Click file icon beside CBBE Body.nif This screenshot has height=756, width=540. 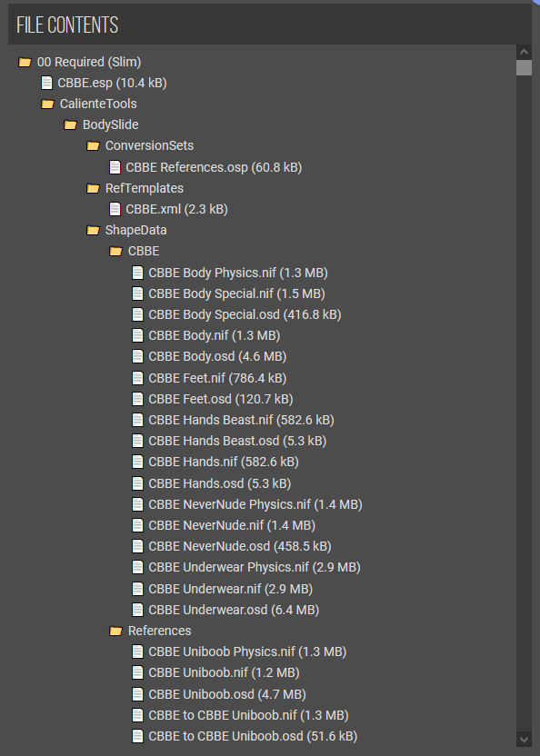(x=137, y=335)
